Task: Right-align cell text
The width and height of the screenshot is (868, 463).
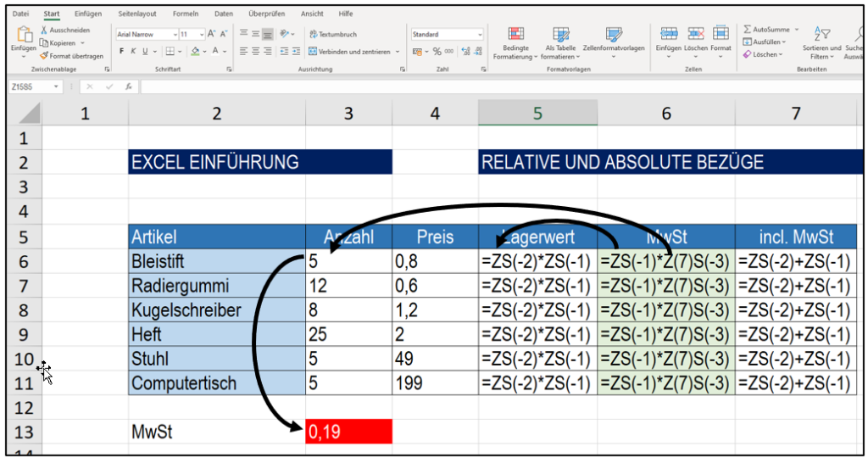Action: [x=268, y=51]
